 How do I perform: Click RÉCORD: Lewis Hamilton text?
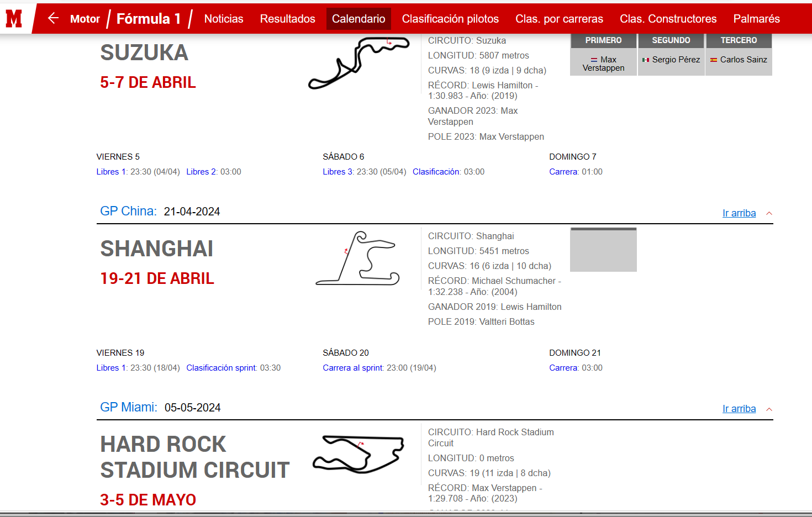tap(483, 91)
